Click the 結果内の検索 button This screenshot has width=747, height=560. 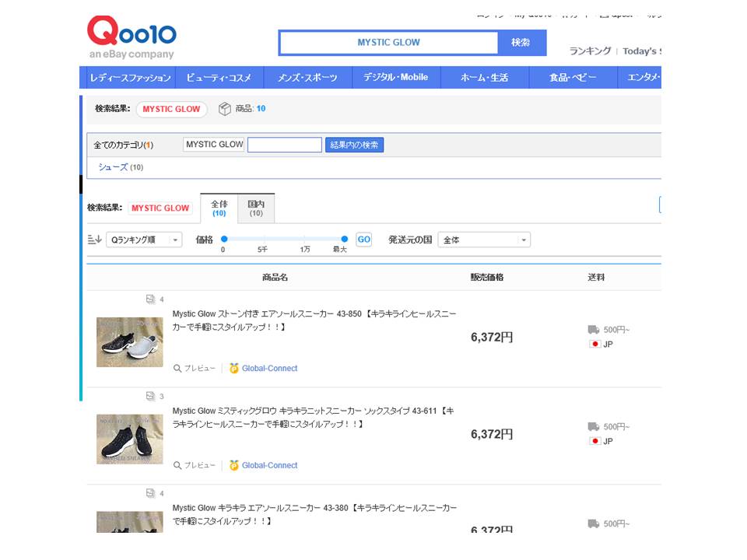coord(354,145)
